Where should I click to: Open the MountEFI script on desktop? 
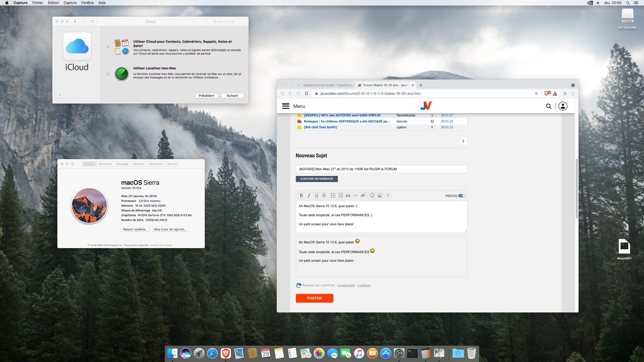tap(624, 249)
